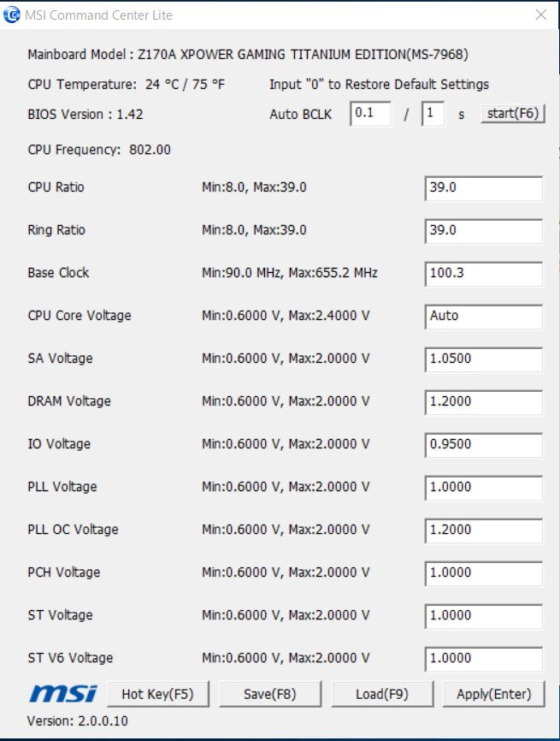Click the Ring Ratio label
Image resolution: width=560 pixels, height=741 pixels.
coord(56,230)
